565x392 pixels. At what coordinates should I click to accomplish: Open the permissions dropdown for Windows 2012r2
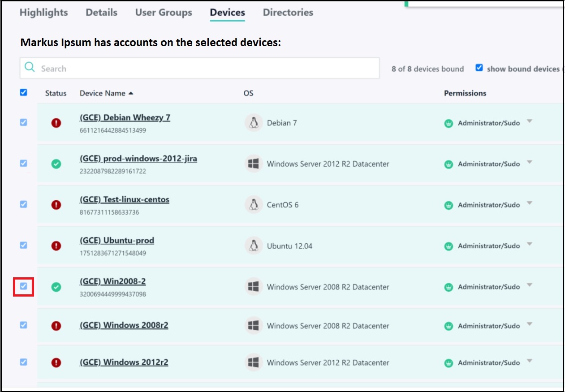[x=530, y=362]
